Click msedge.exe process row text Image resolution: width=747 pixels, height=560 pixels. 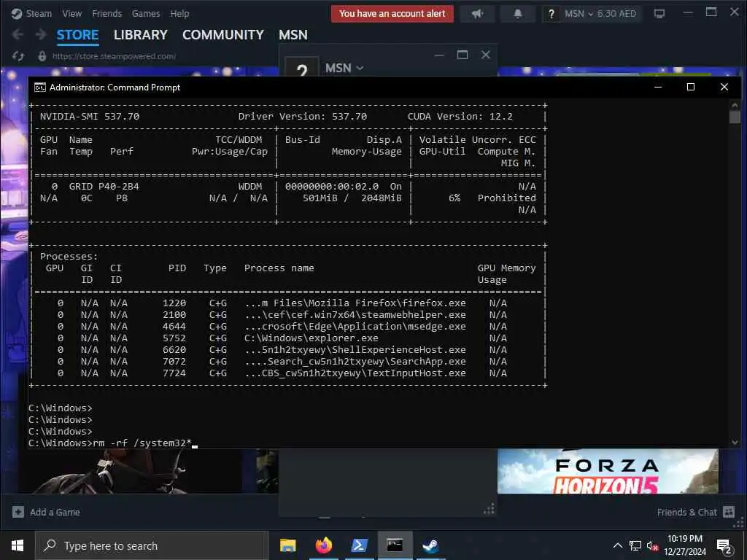click(355, 326)
